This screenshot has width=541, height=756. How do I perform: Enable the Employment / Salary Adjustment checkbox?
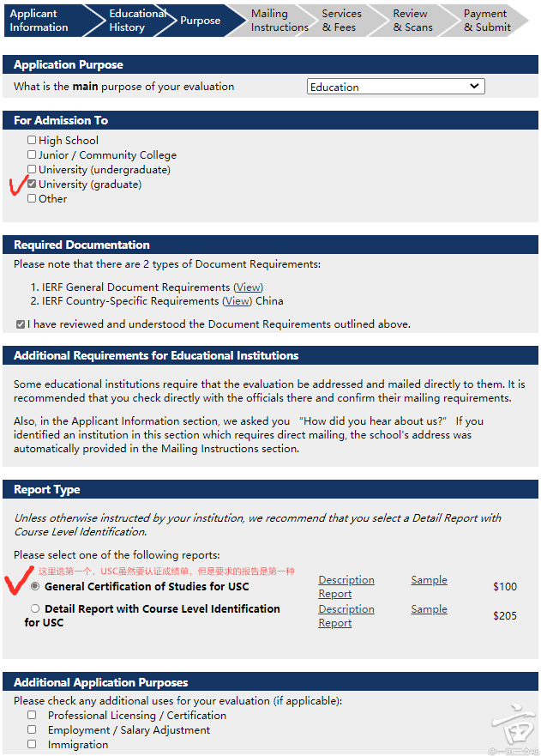point(32,729)
